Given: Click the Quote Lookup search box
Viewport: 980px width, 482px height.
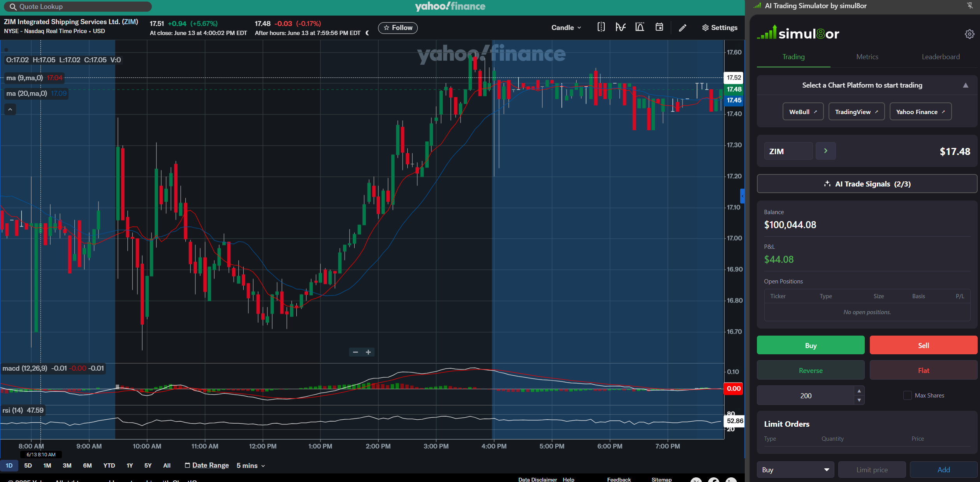Looking at the screenshot, I should tap(77, 7).
